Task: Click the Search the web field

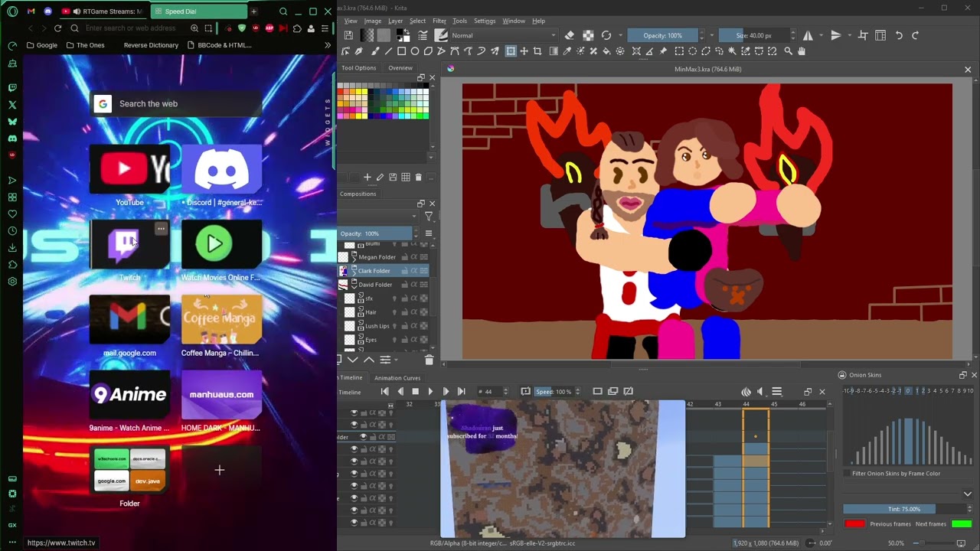Action: (x=177, y=103)
